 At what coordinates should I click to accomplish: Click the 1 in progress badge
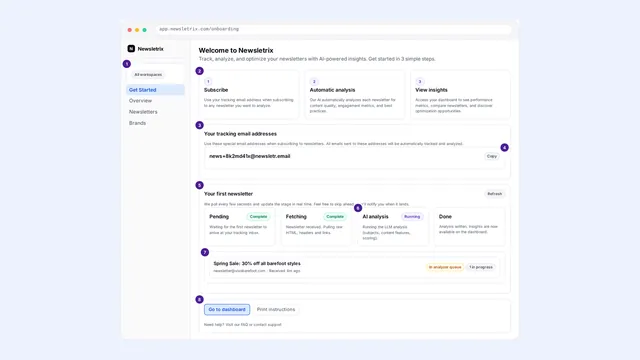point(481,267)
